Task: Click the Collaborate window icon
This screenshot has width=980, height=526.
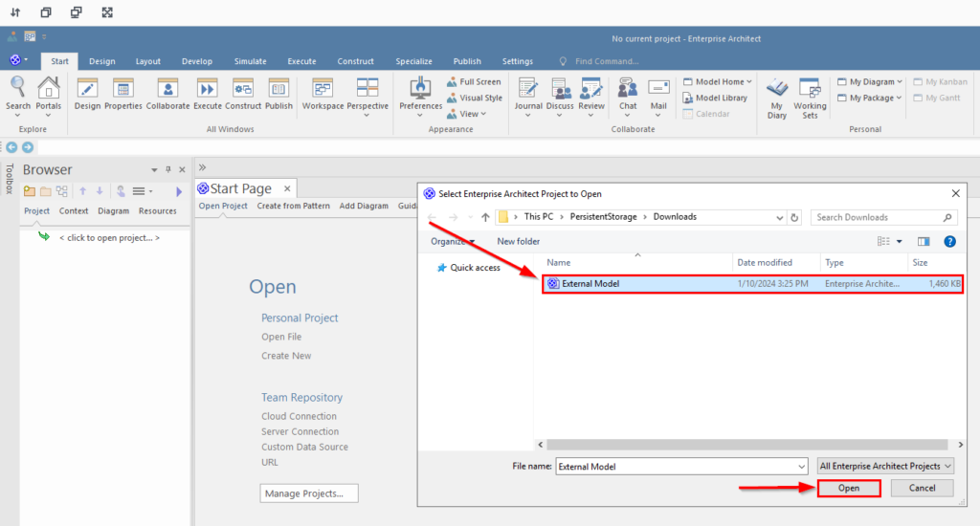Action: [x=167, y=94]
